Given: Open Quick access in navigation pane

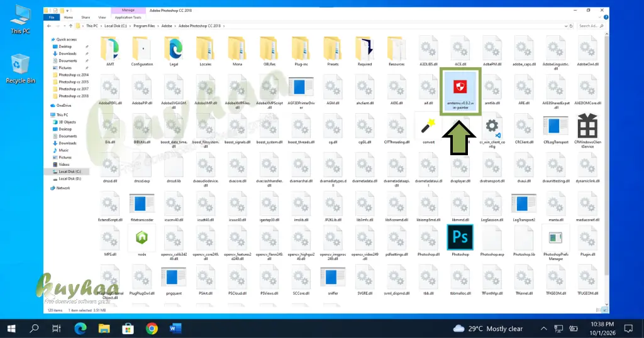Looking at the screenshot, I should 64,40.
